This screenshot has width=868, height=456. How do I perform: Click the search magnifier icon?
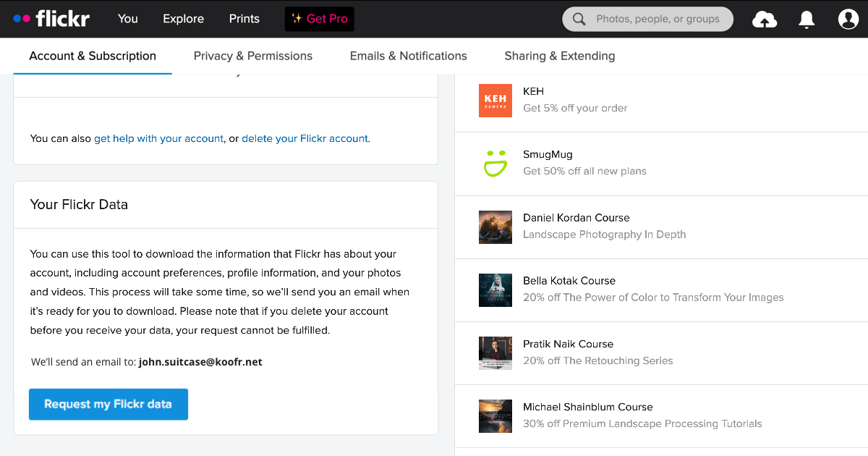579,20
